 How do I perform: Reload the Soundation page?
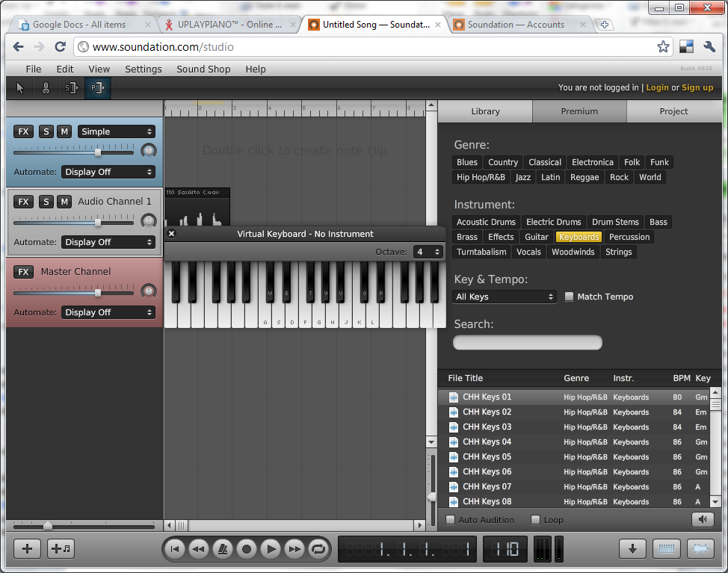coord(61,47)
